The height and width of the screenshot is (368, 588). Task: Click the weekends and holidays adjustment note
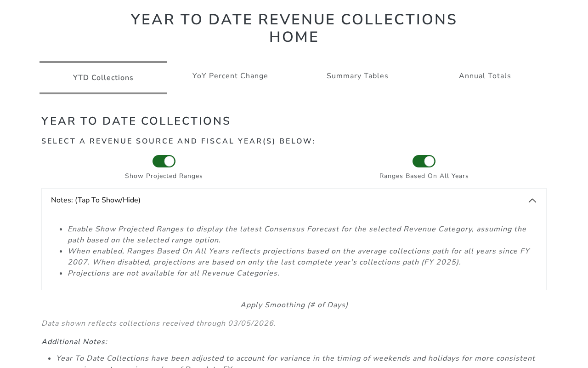pyautogui.click(x=295, y=358)
